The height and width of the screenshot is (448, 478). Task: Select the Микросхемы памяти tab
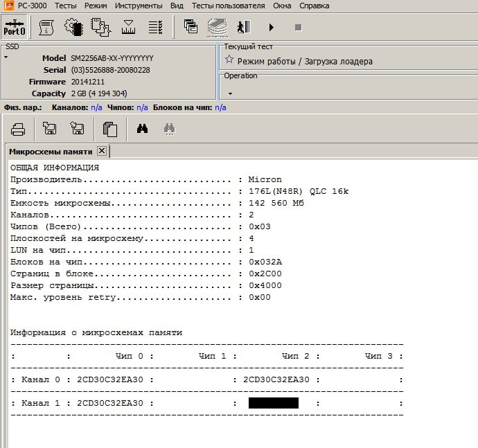point(50,151)
